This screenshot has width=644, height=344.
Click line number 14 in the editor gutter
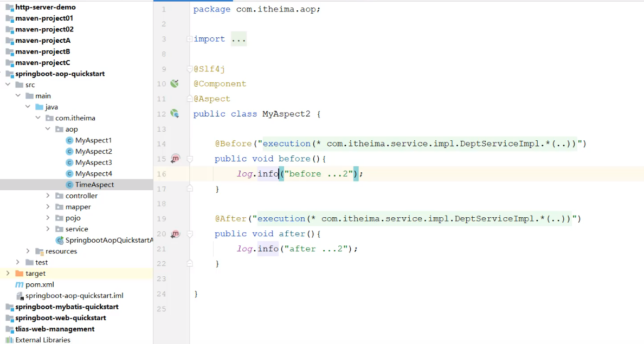click(162, 143)
